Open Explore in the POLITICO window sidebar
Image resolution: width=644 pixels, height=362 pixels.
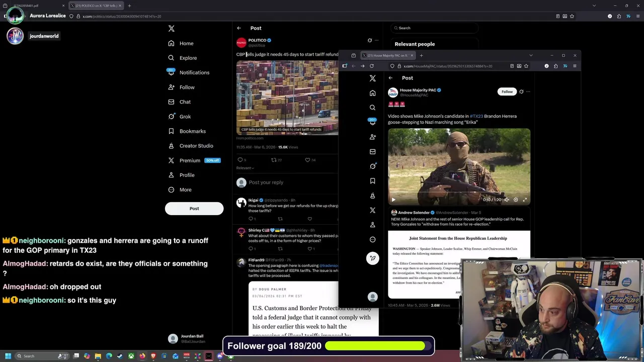pyautogui.click(x=183, y=58)
